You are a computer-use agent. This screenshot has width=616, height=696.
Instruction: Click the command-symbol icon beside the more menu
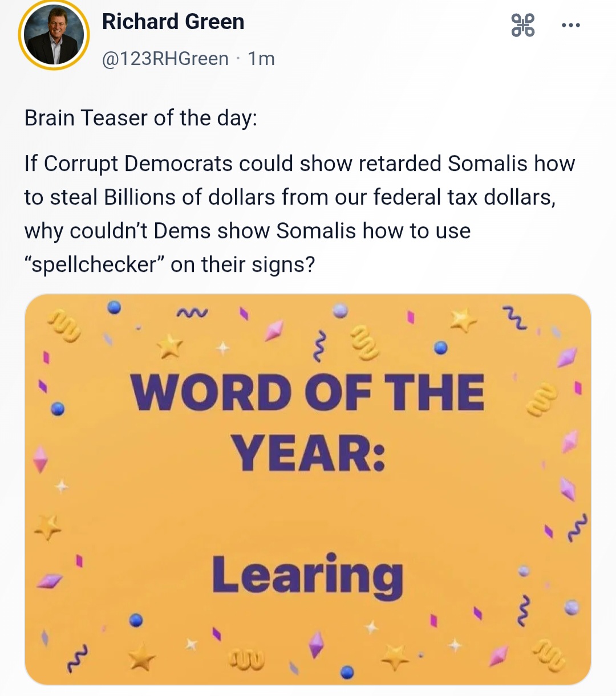(522, 26)
